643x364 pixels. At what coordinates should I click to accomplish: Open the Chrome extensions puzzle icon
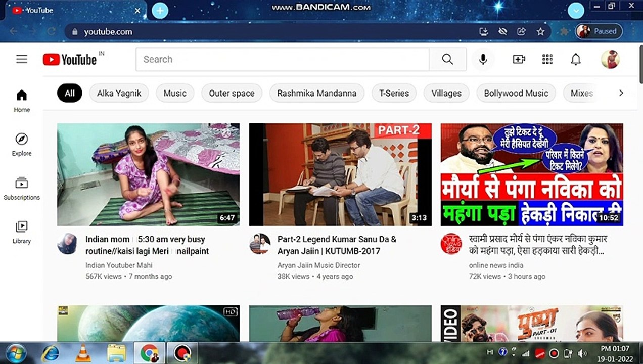click(x=565, y=31)
